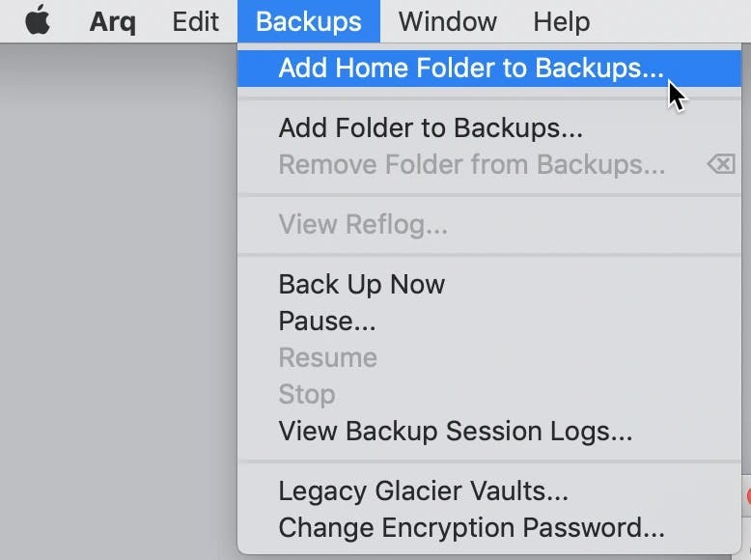Click the Stop menu item

pos(489,394)
